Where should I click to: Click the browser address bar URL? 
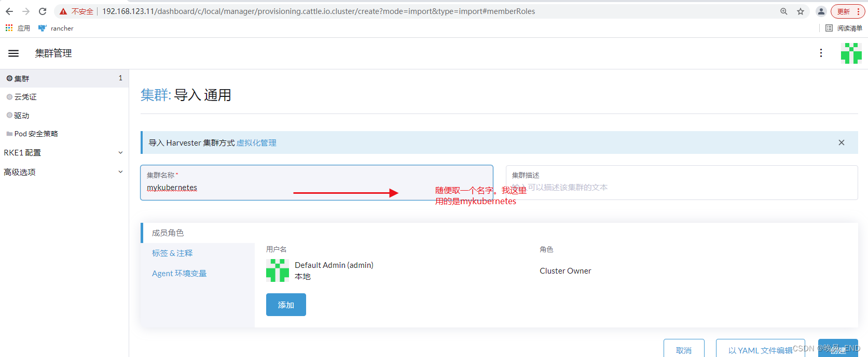[x=319, y=11]
